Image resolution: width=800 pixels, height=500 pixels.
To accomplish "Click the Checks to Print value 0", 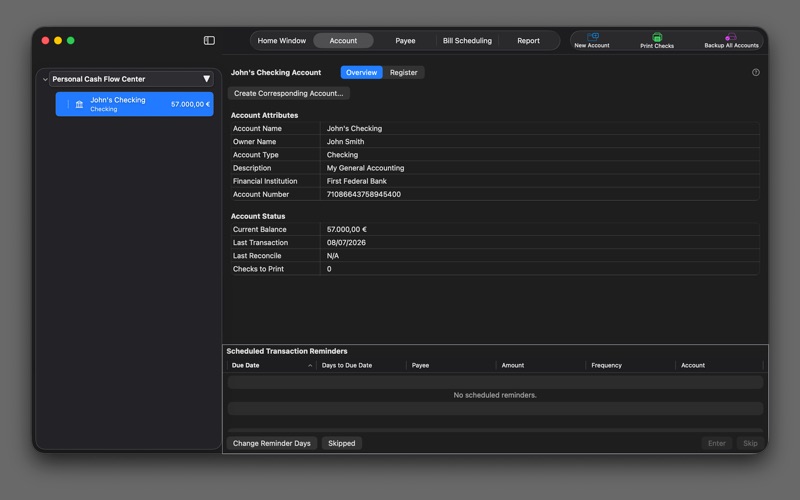I will pyautogui.click(x=329, y=269).
